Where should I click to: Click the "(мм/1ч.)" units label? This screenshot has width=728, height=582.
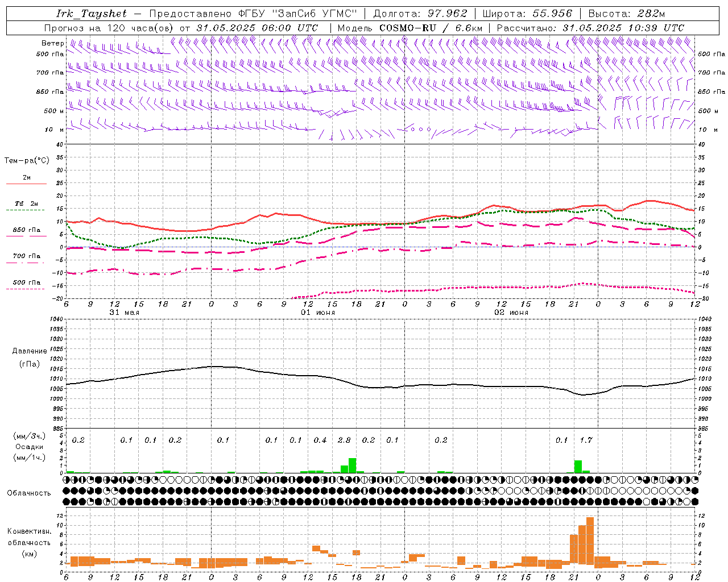pyautogui.click(x=30, y=458)
